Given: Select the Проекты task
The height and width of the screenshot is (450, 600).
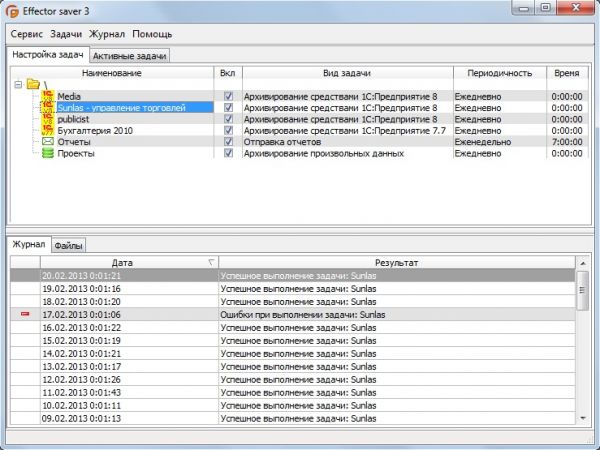Looking at the screenshot, I should (x=76, y=153).
